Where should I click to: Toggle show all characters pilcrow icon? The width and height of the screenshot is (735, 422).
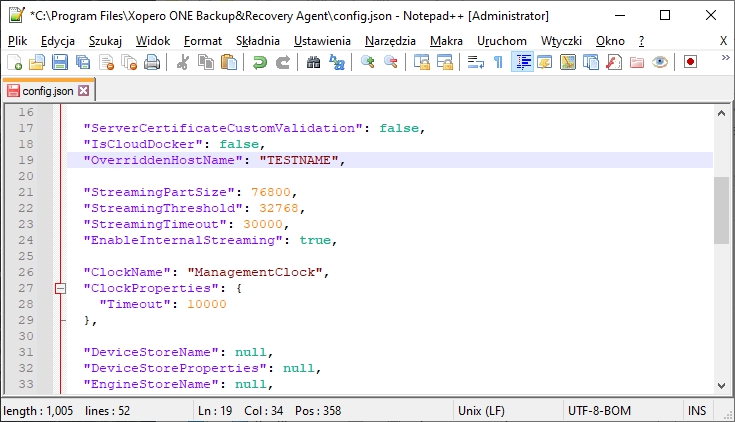pyautogui.click(x=498, y=62)
